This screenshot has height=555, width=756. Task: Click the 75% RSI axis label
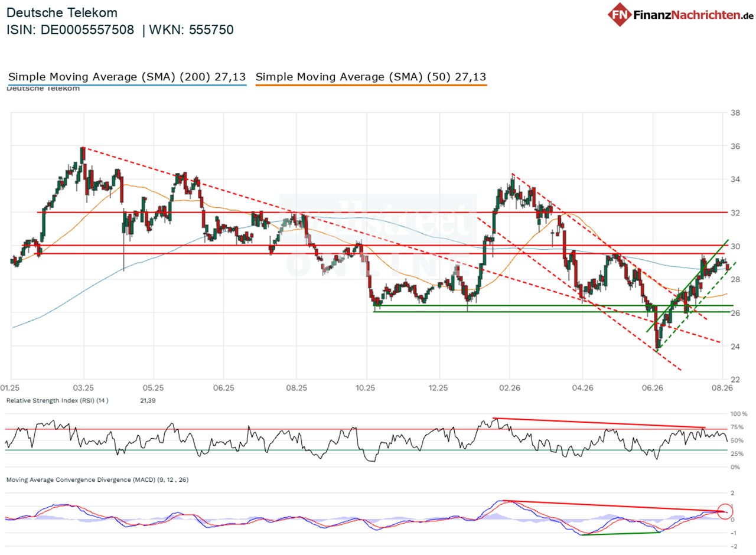pyautogui.click(x=737, y=427)
